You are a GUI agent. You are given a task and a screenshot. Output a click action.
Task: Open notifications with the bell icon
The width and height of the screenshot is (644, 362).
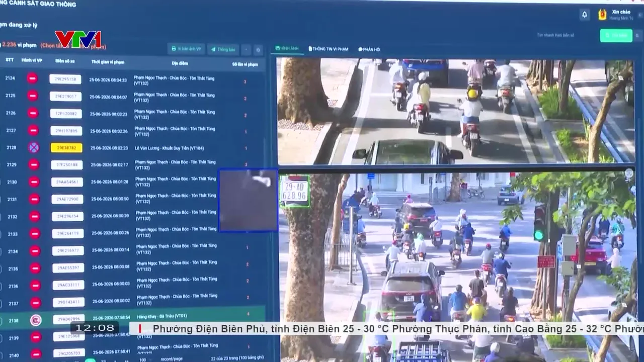pos(584,15)
